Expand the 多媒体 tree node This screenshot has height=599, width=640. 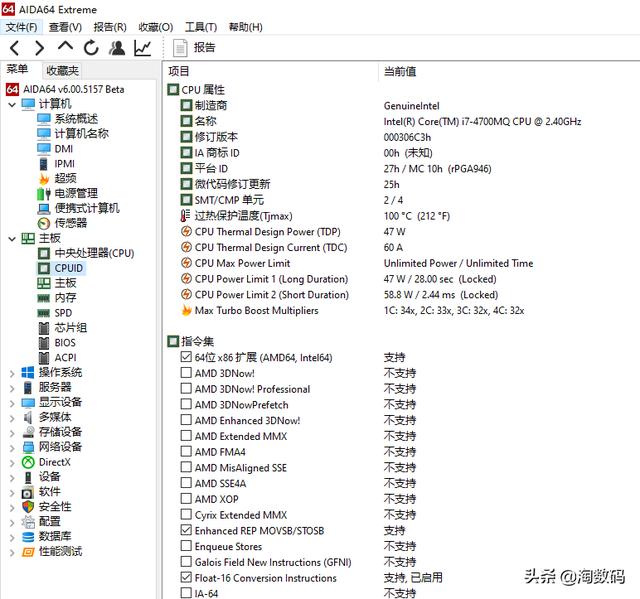(x=12, y=418)
